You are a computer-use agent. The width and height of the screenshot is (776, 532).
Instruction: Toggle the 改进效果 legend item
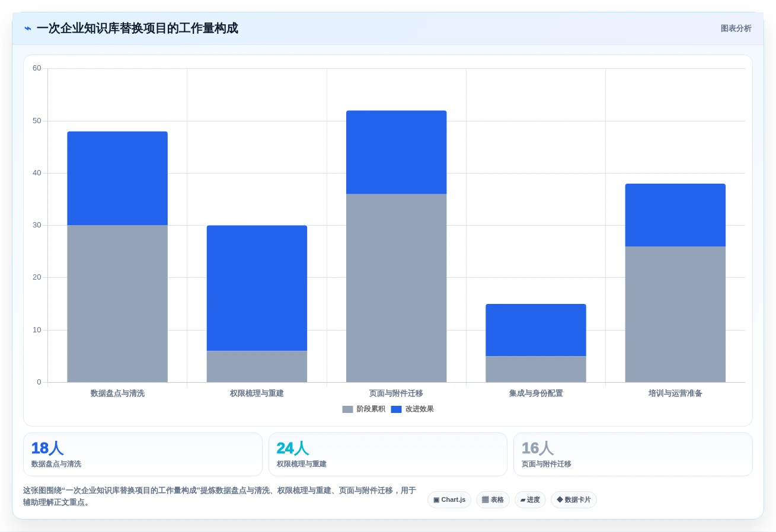(413, 409)
